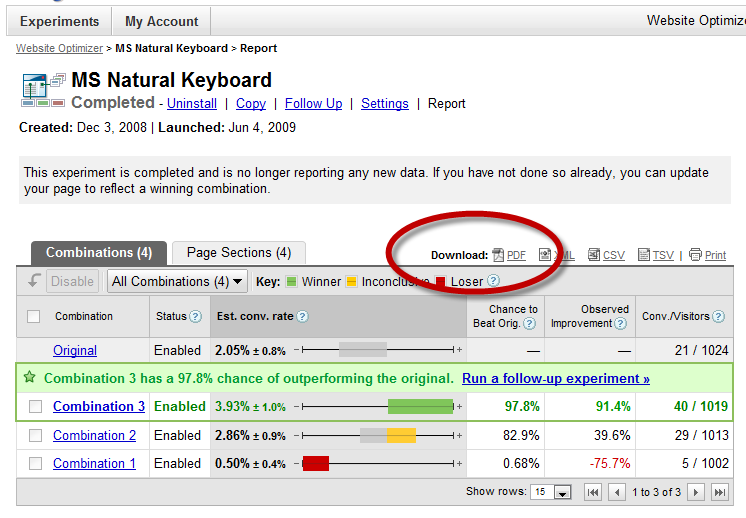Go to last page of rows

[x=720, y=492]
